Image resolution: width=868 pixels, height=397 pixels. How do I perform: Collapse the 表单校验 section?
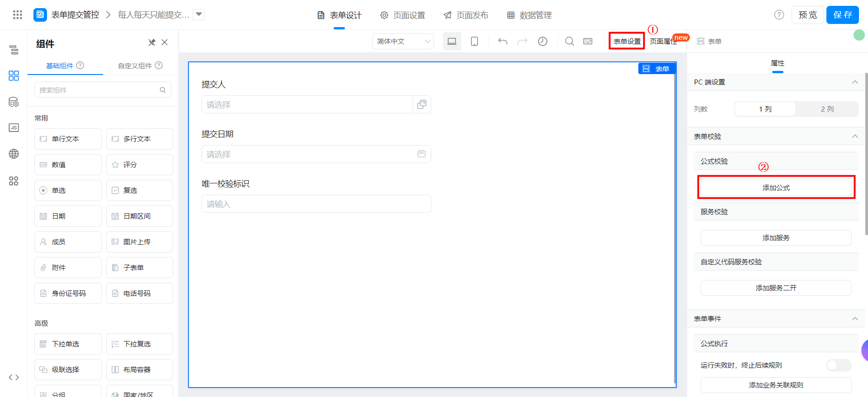[855, 136]
